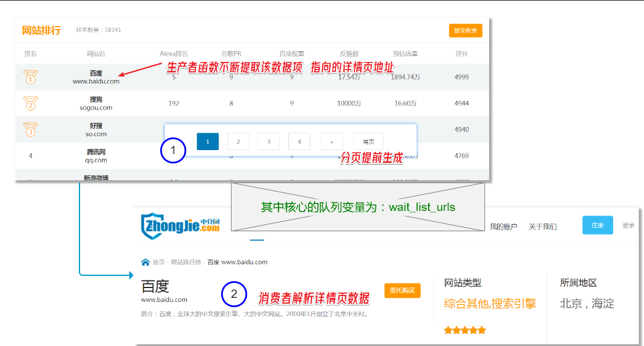Click the 搜狗 traffic value 16.60万
This screenshot has width=644, height=346.
pyautogui.click(x=406, y=103)
